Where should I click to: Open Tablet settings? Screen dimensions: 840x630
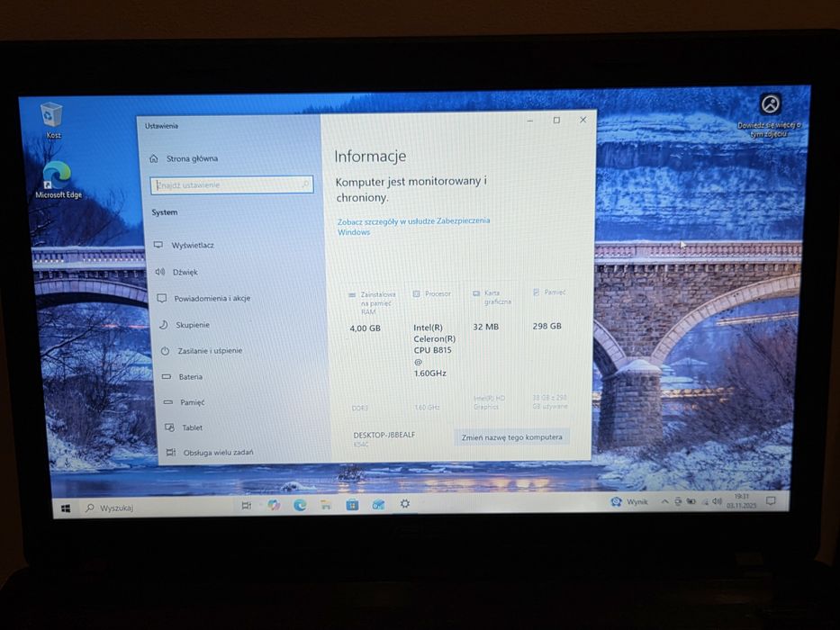pos(183,427)
